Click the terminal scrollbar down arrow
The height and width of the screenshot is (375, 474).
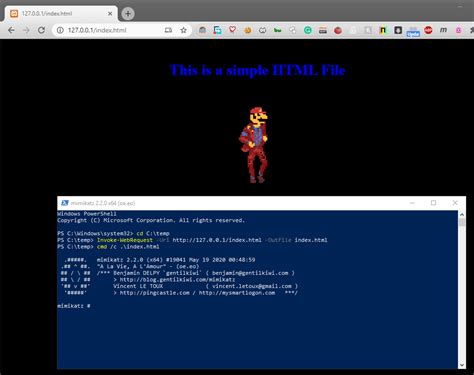tap(462, 365)
